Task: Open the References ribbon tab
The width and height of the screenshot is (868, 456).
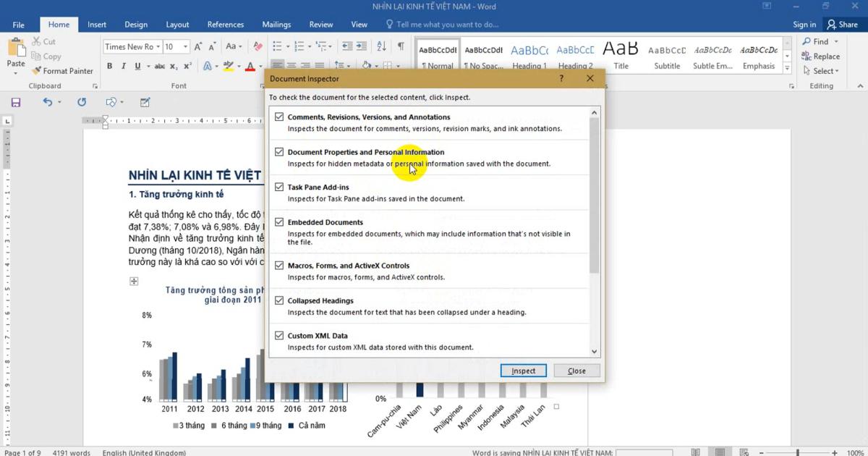Action: (x=225, y=25)
